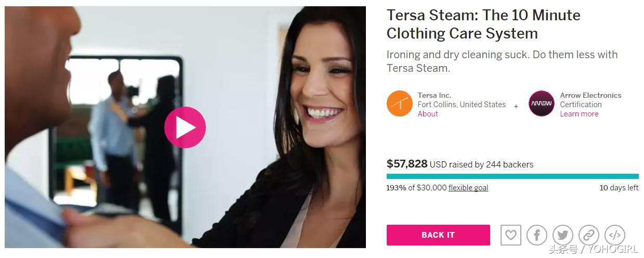Follow the Learn more certification link
The height and width of the screenshot is (258, 644).
(x=579, y=114)
